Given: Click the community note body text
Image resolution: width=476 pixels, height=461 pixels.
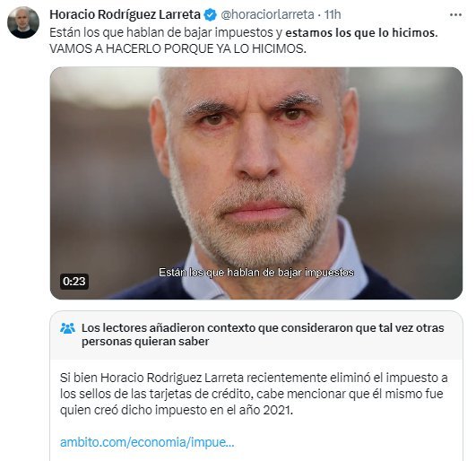Looking at the screenshot, I should pyautogui.click(x=254, y=394).
